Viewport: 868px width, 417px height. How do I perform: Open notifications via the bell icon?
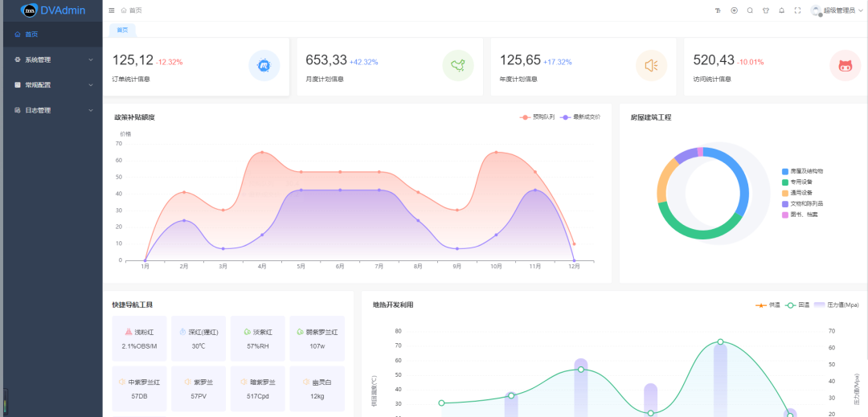pos(782,10)
